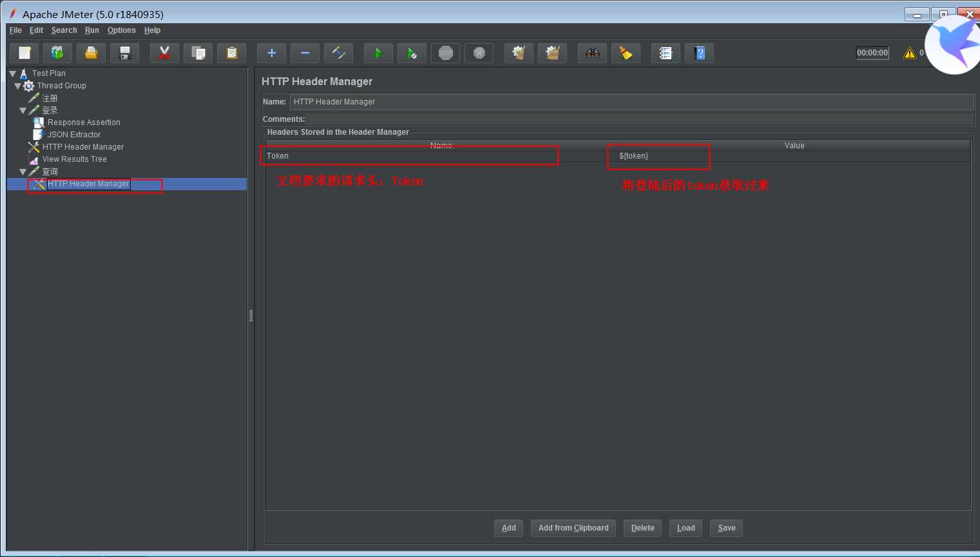Collapse the Test Plan node
This screenshot has height=557, width=980.
click(13, 73)
